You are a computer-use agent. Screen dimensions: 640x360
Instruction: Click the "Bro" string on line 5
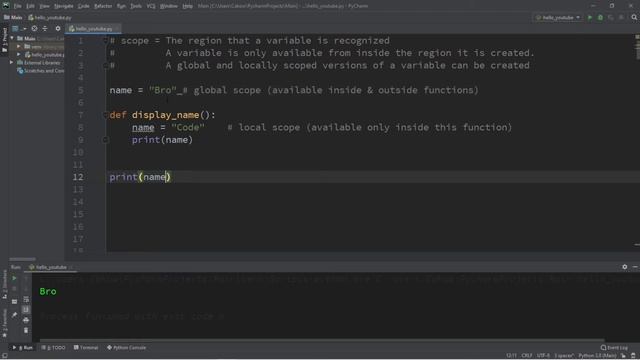pyautogui.click(x=162, y=90)
